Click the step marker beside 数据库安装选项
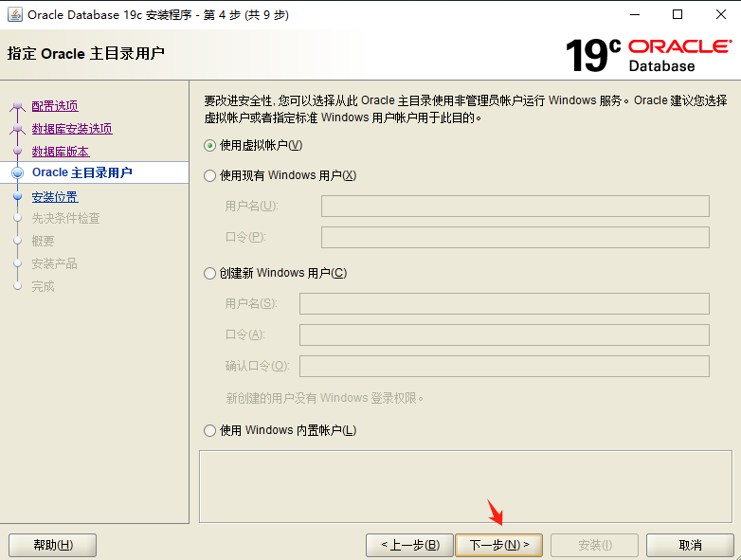 [17, 128]
